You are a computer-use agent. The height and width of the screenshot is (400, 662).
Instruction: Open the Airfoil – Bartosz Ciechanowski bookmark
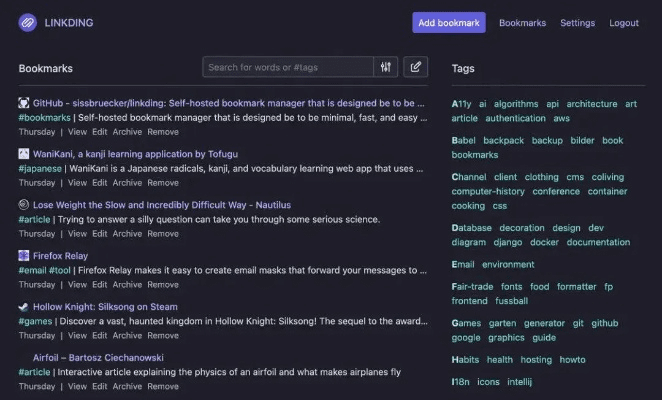(x=98, y=358)
